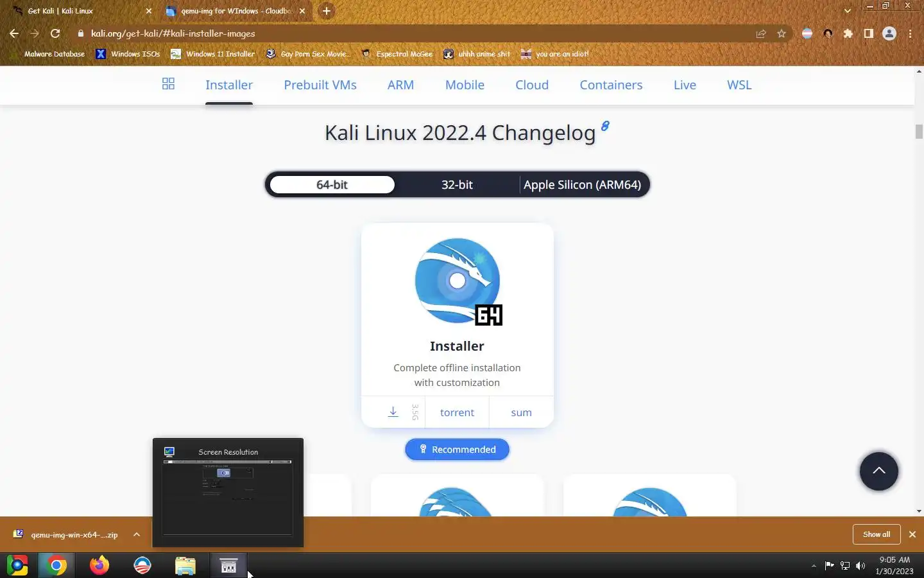Open the network tray icon
The width and height of the screenshot is (924, 578).
pyautogui.click(x=845, y=566)
